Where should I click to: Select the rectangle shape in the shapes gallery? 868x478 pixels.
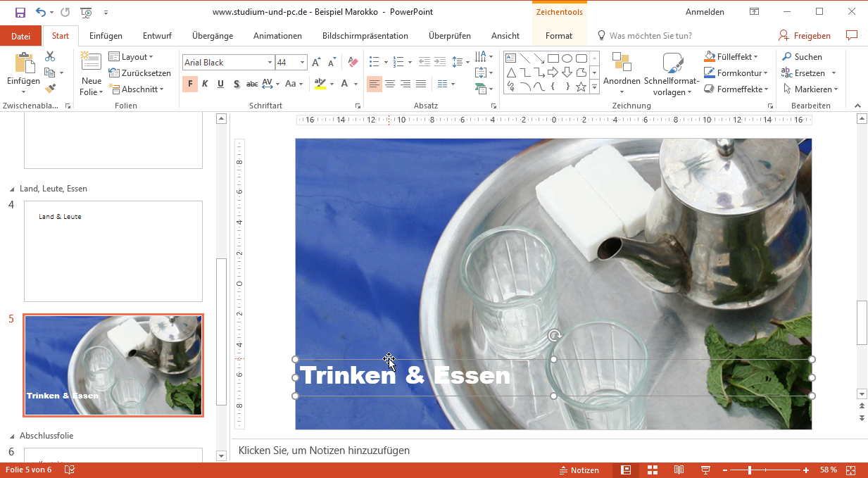pyautogui.click(x=553, y=58)
